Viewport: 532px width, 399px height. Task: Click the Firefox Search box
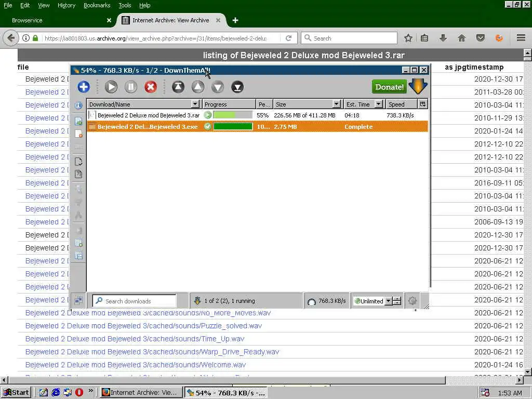pyautogui.click(x=349, y=38)
